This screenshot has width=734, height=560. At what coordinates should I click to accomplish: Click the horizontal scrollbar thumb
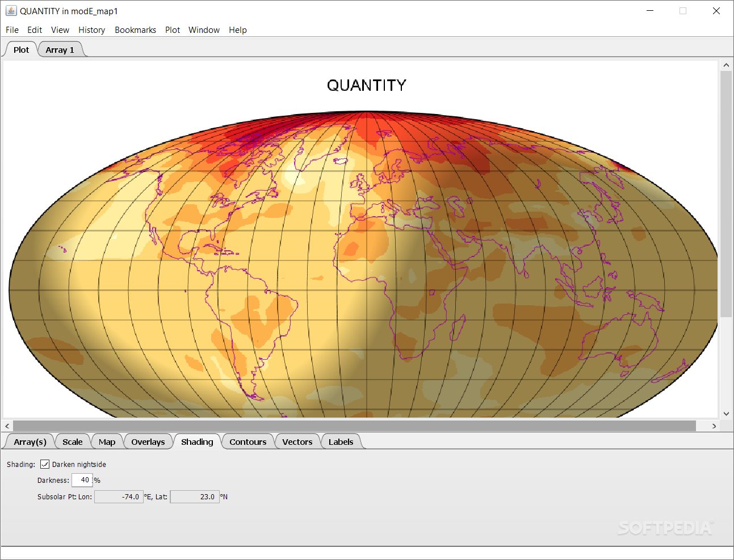(355, 426)
